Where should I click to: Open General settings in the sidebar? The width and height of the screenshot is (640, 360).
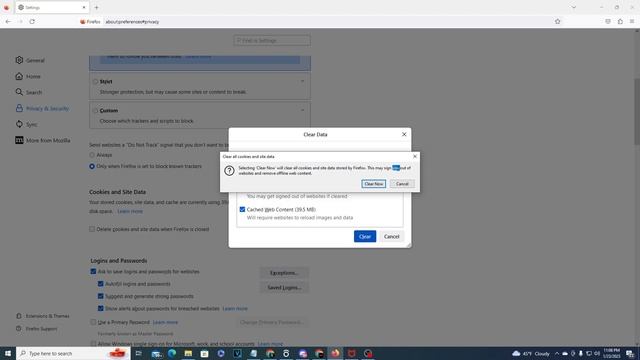(x=30, y=60)
